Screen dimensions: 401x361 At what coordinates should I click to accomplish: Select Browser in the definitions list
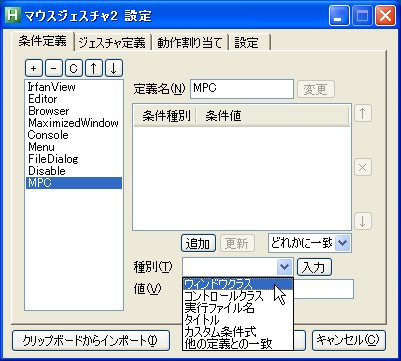click(74, 111)
